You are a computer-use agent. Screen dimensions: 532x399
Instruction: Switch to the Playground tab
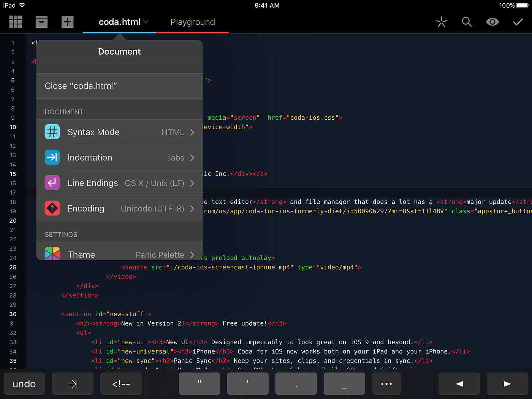pos(193,22)
